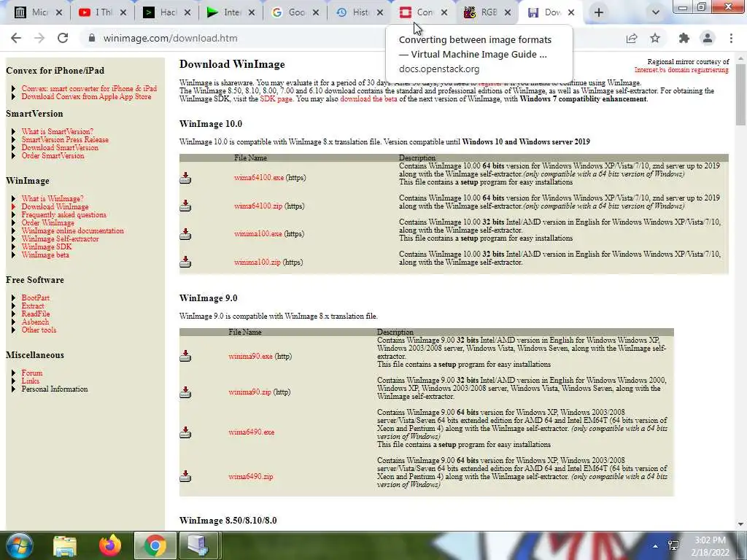The width and height of the screenshot is (747, 560).
Task: Open Windows Start menu orb
Action: point(20,545)
